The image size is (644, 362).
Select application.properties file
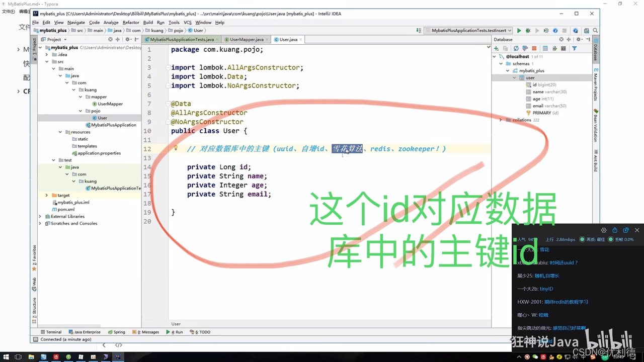pos(96,153)
